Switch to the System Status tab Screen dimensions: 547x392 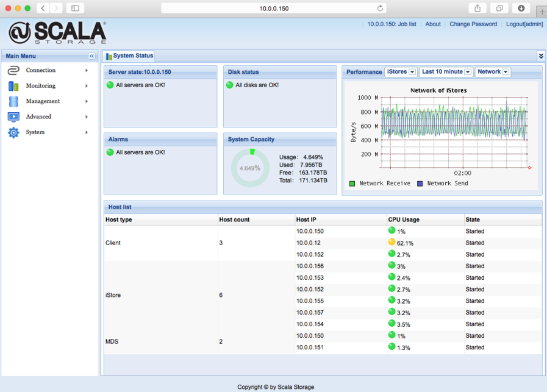[129, 56]
